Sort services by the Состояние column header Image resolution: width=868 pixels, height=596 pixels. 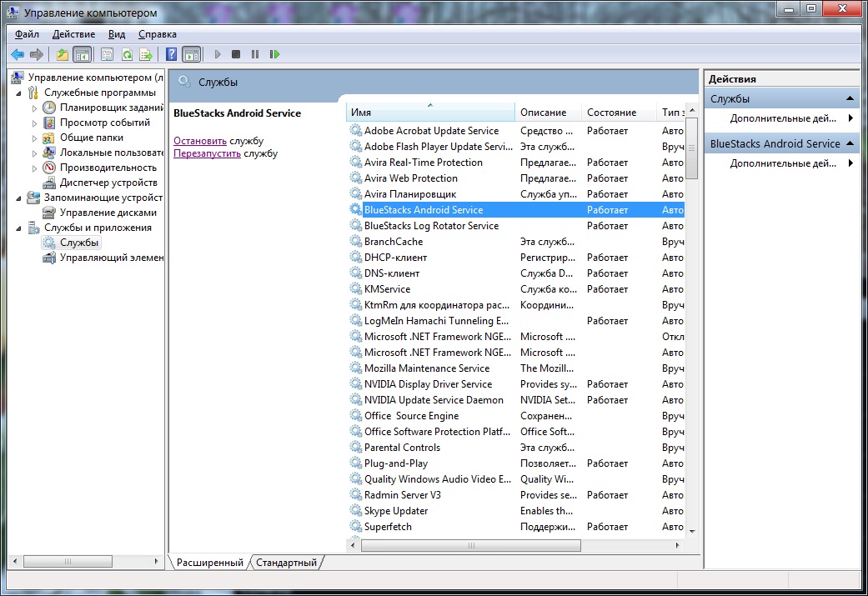tap(610, 113)
